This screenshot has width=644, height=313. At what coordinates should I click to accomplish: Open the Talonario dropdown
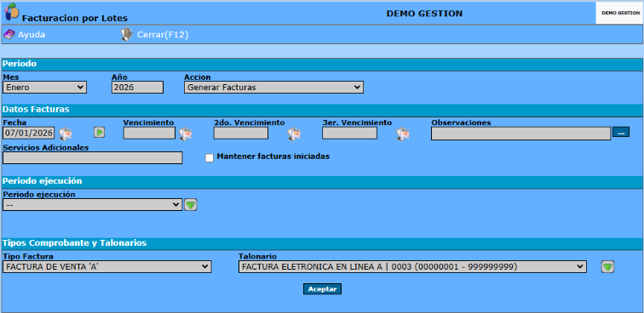pyautogui.click(x=412, y=266)
